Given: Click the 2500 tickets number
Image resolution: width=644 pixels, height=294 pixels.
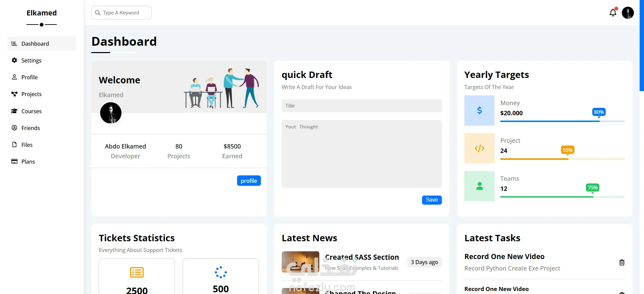Looking at the screenshot, I should 137,290.
